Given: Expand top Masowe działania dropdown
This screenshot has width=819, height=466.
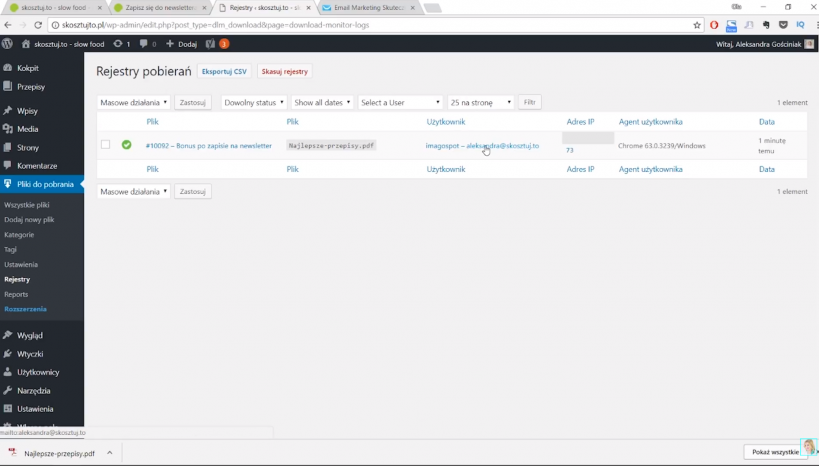Looking at the screenshot, I should pyautogui.click(x=134, y=102).
